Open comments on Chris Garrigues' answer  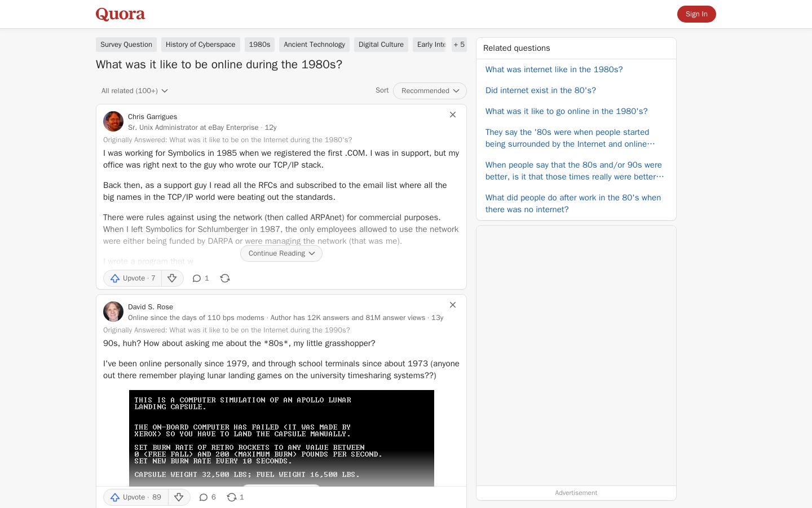(201, 278)
